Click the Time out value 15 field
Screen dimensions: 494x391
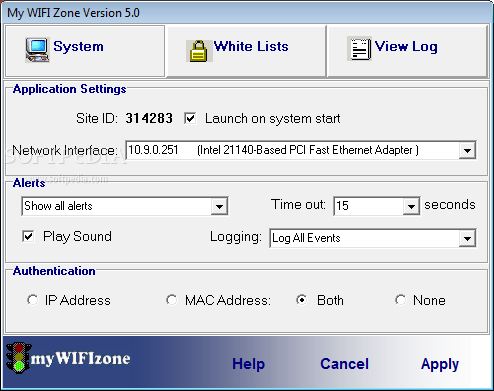click(368, 206)
